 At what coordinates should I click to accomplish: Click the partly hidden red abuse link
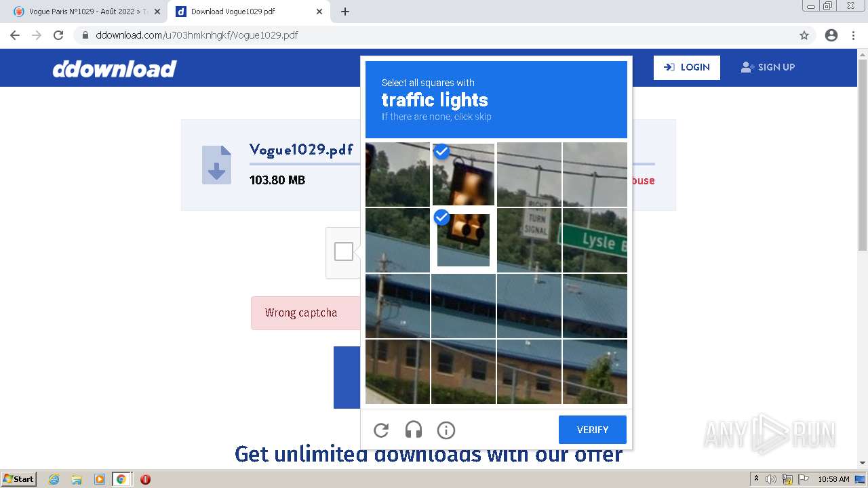[x=644, y=180]
